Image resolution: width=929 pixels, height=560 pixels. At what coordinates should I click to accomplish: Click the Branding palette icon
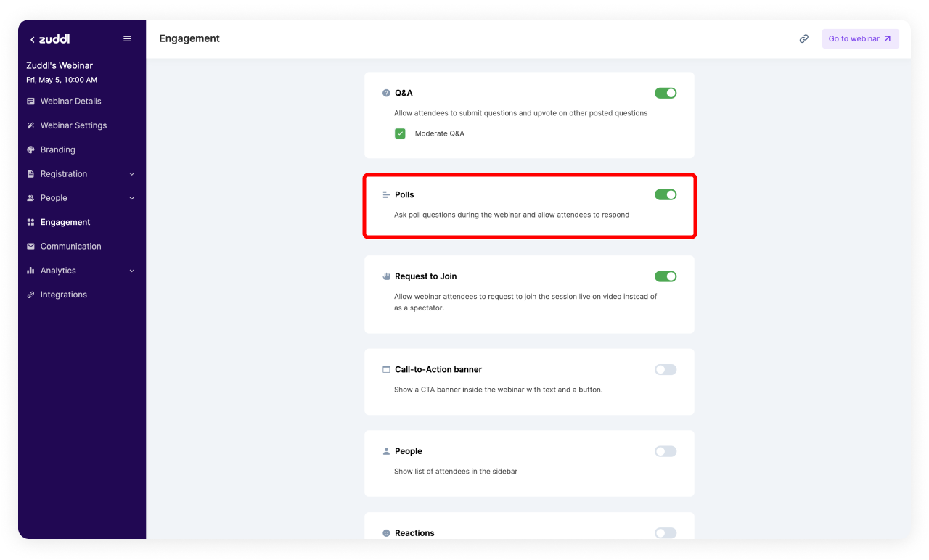[30, 149]
